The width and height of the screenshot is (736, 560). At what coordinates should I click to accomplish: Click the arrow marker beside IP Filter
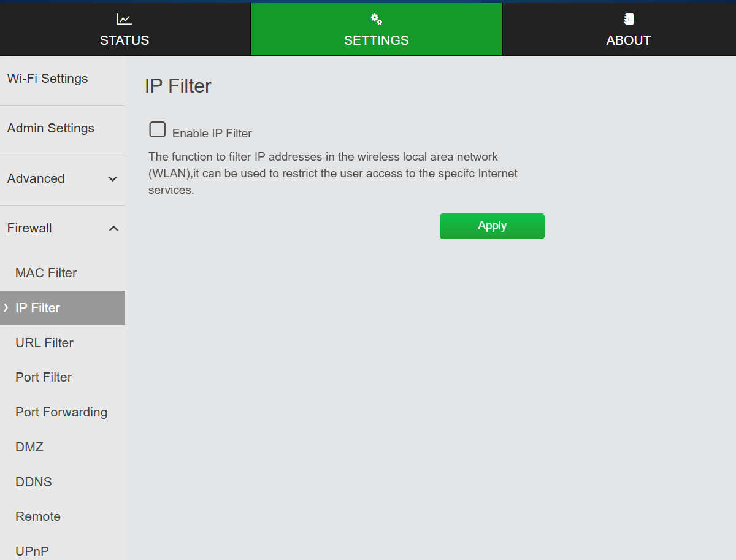[6, 308]
